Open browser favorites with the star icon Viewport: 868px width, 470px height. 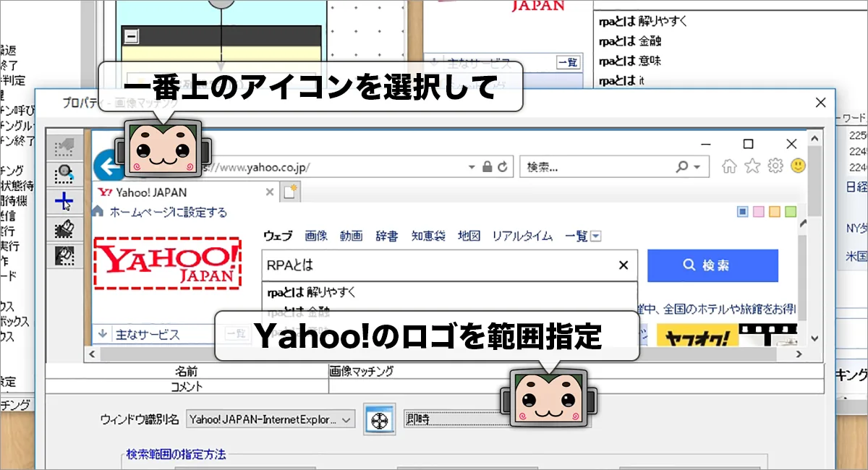[x=752, y=166]
